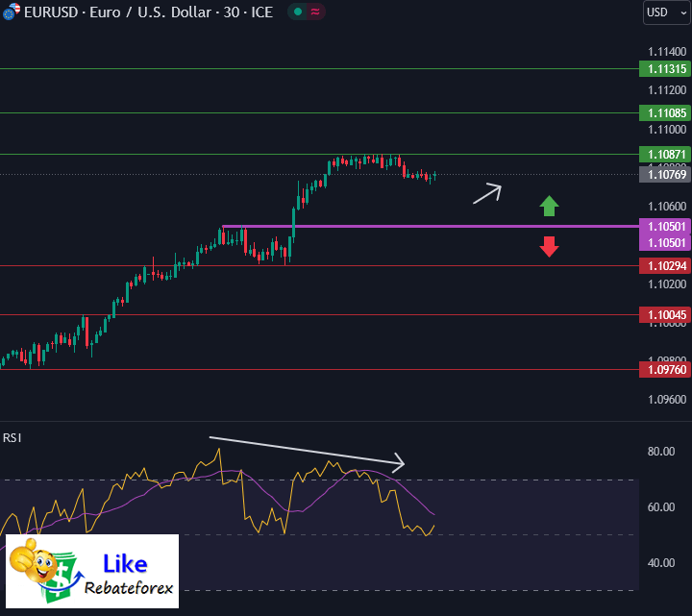Click the RSI 60.00 scale value
This screenshot has width=692, height=616.
(661, 507)
